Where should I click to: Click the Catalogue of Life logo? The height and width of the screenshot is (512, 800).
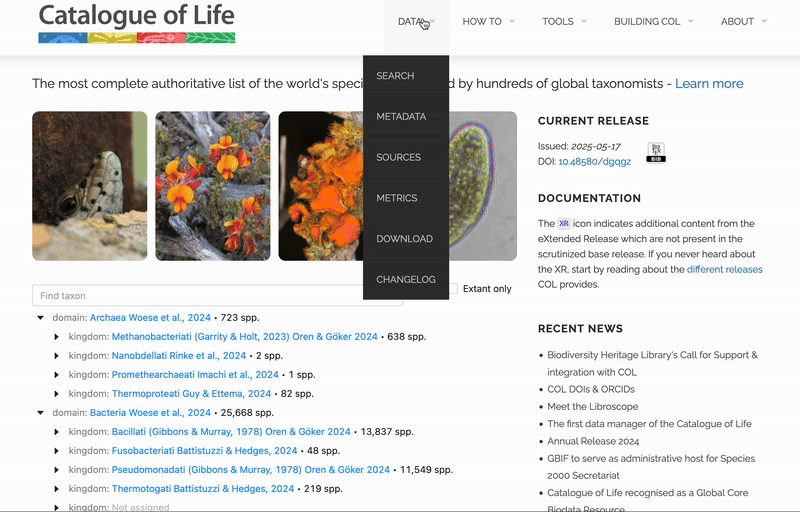click(137, 24)
